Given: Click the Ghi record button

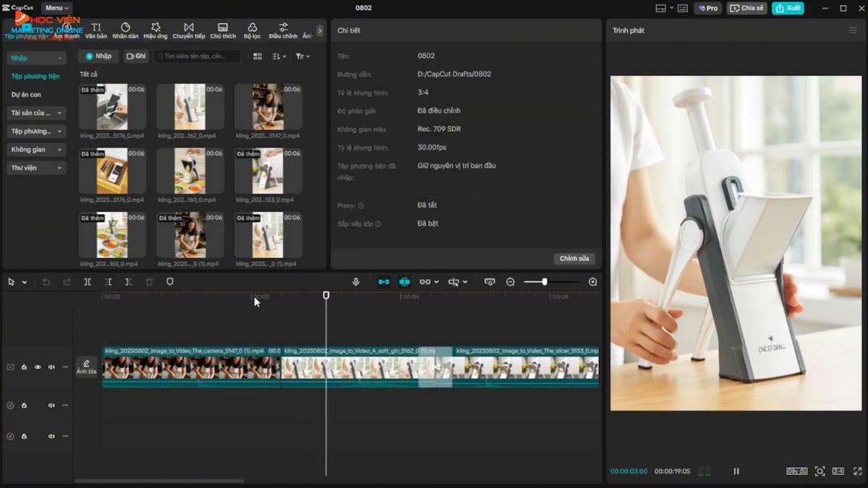Looking at the screenshot, I should click(136, 56).
